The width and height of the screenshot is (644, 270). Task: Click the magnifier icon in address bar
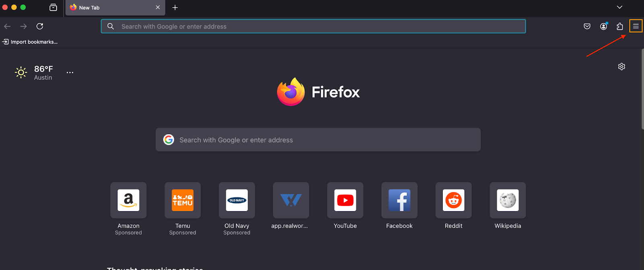(111, 26)
